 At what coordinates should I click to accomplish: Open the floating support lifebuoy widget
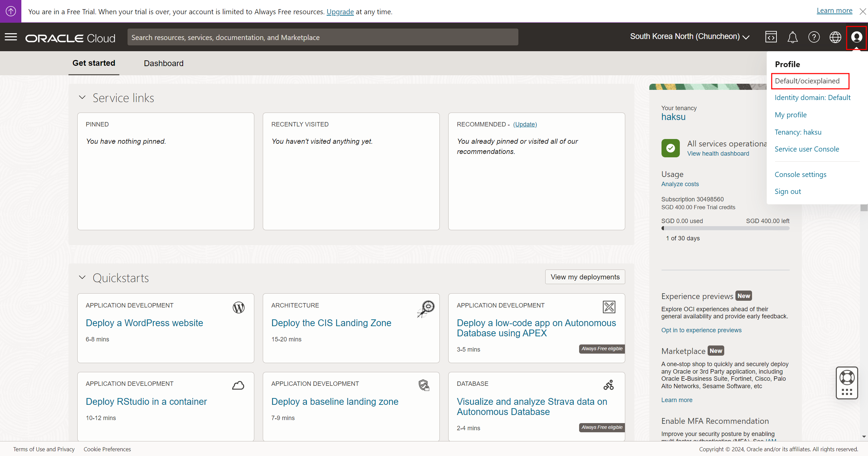click(847, 378)
